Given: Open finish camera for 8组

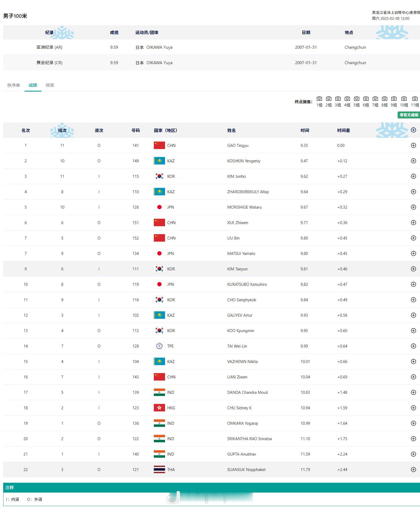Looking at the screenshot, I should [x=384, y=101].
